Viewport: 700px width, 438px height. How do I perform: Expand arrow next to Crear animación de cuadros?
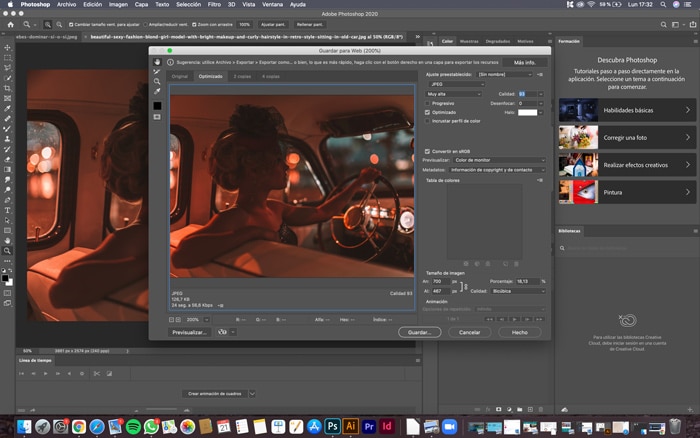[x=252, y=394]
